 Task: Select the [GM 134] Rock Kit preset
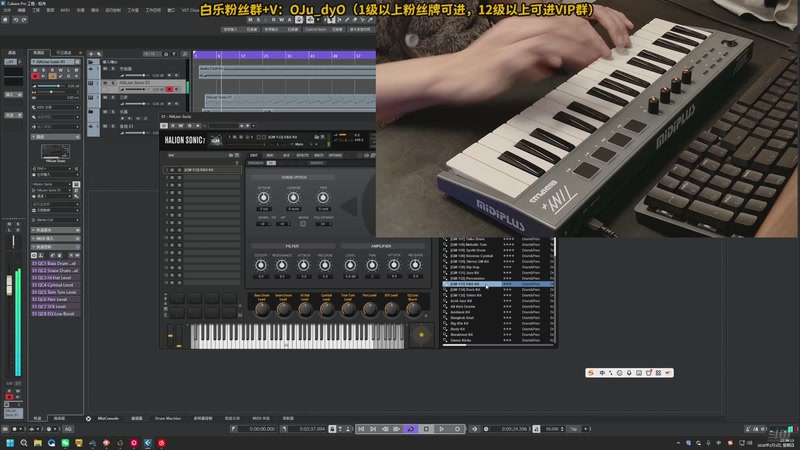[x=498, y=289]
